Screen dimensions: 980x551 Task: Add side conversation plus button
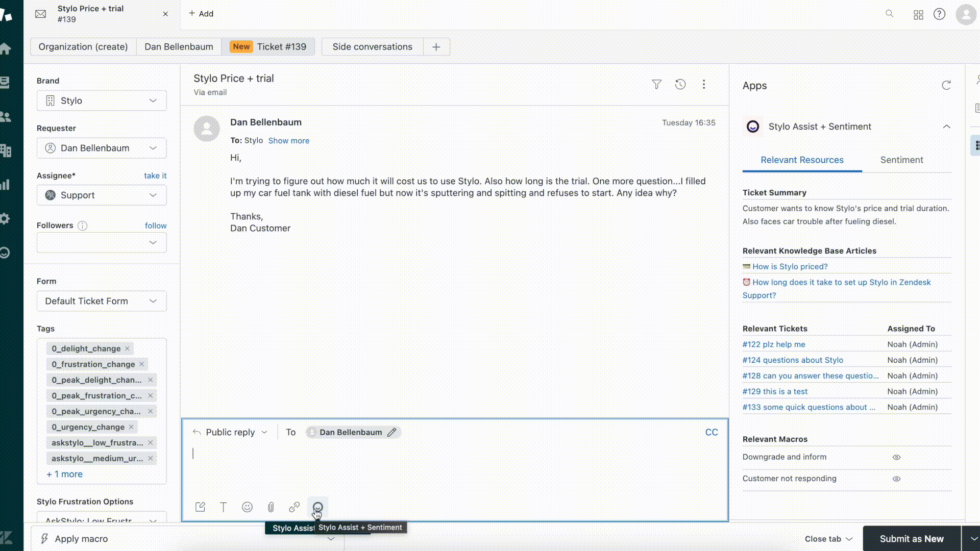(x=436, y=47)
